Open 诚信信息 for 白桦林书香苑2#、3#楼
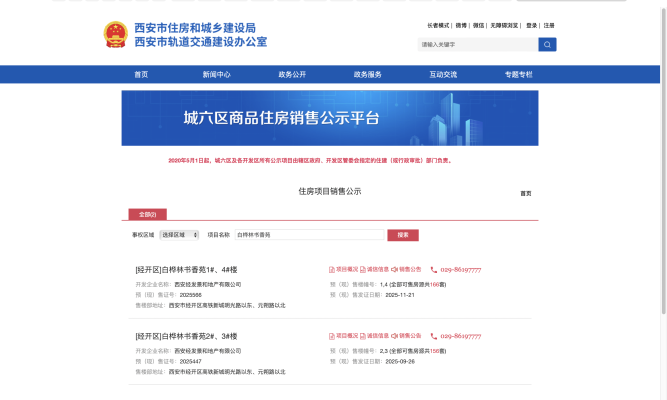 (x=373, y=336)
